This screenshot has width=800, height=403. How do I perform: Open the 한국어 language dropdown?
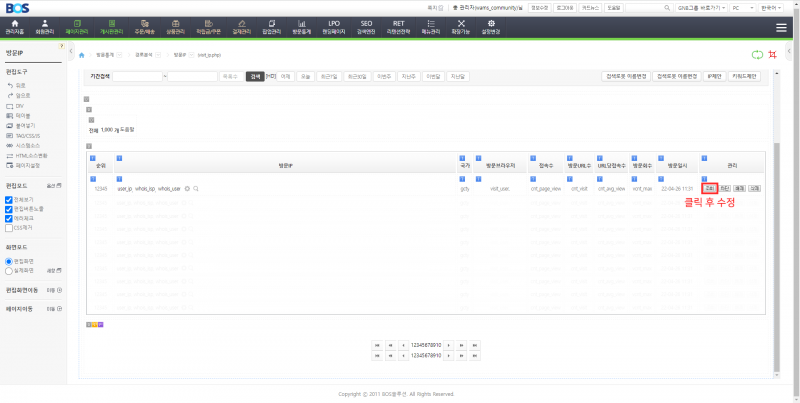pos(773,6)
